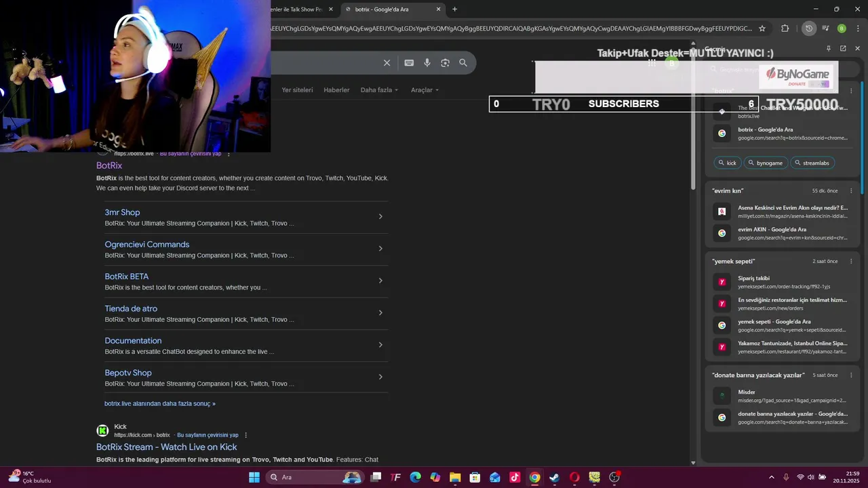Open 'Sipariş takibi' history entry
The image size is (868, 488).
click(783, 282)
